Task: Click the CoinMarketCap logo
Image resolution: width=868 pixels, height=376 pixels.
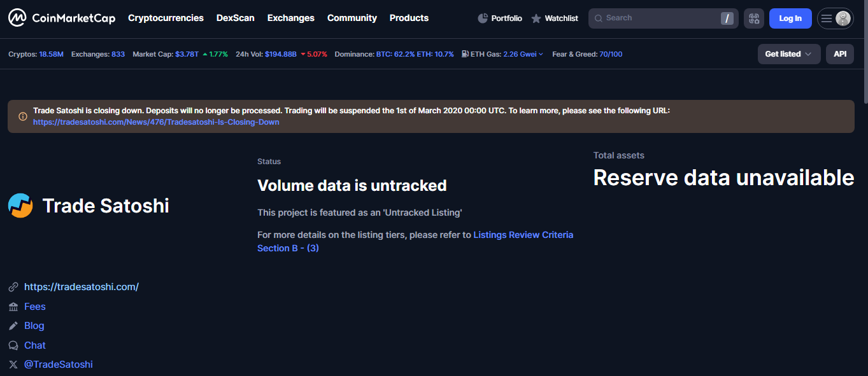Action: point(62,18)
